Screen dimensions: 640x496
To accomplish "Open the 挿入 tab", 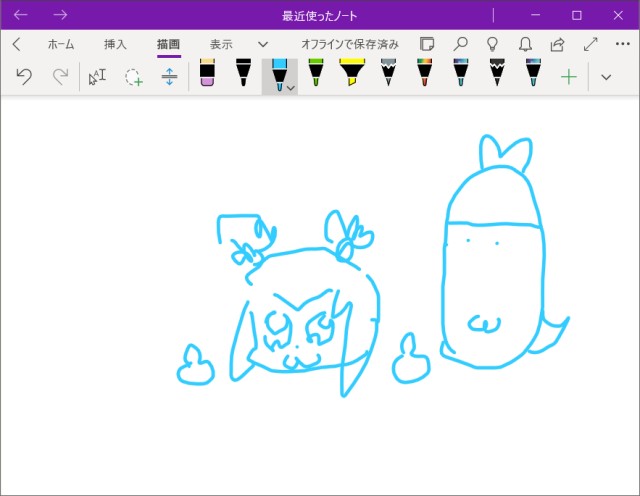I will (x=116, y=44).
